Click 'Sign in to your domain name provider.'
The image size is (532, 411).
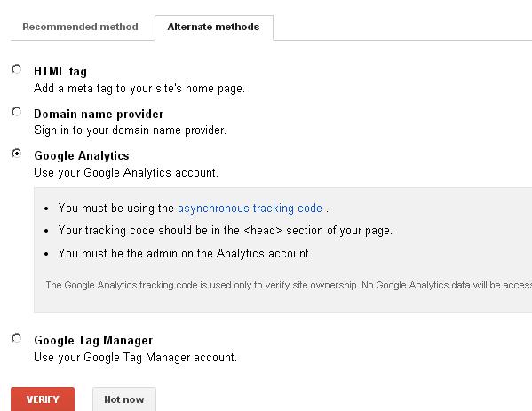(x=130, y=130)
